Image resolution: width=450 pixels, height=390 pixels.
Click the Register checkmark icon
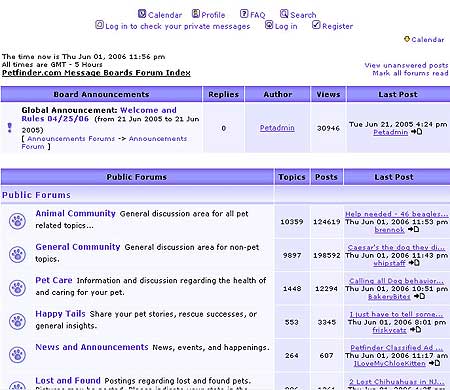point(316,25)
